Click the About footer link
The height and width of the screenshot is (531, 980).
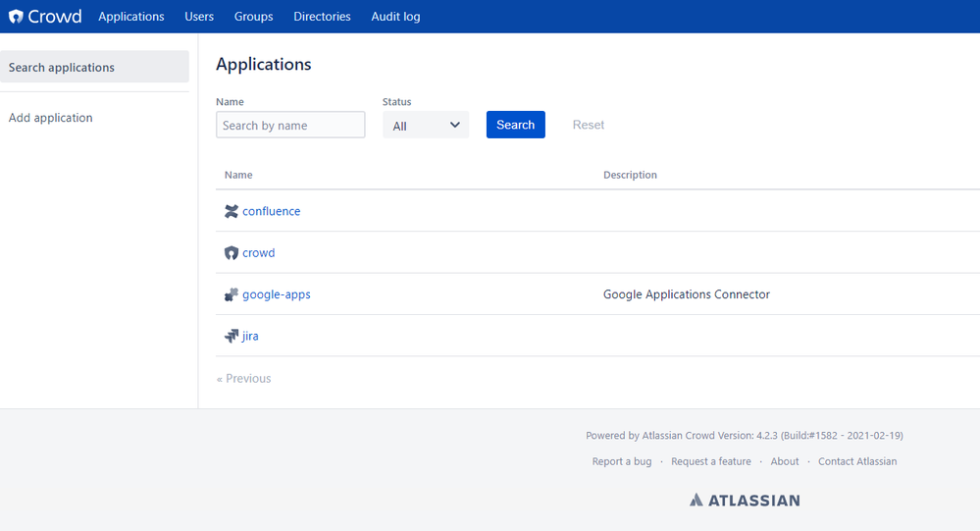tap(785, 461)
